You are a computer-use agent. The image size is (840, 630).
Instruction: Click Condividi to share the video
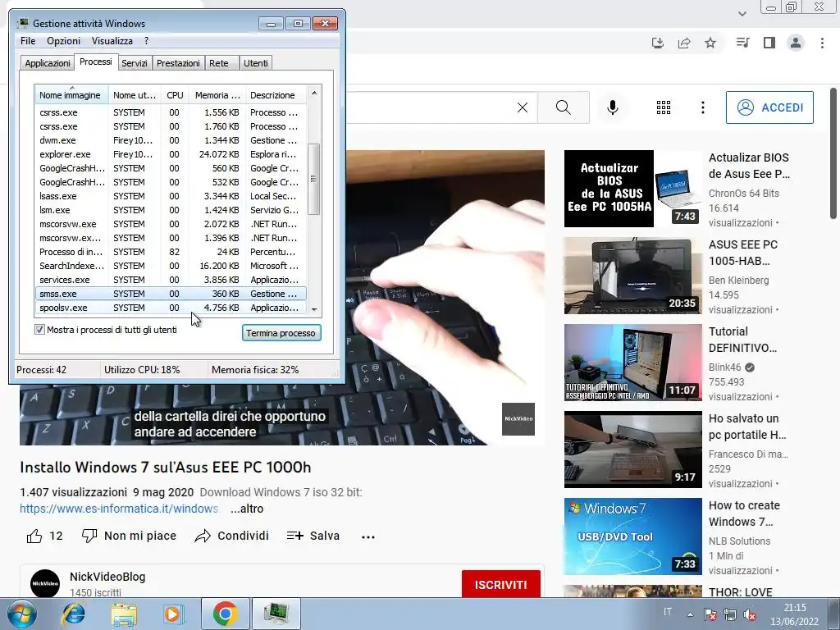coord(231,536)
